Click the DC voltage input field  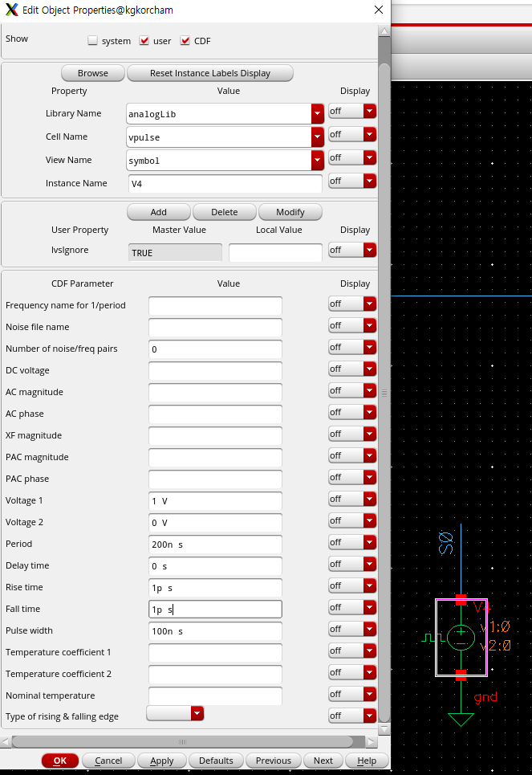215,371
